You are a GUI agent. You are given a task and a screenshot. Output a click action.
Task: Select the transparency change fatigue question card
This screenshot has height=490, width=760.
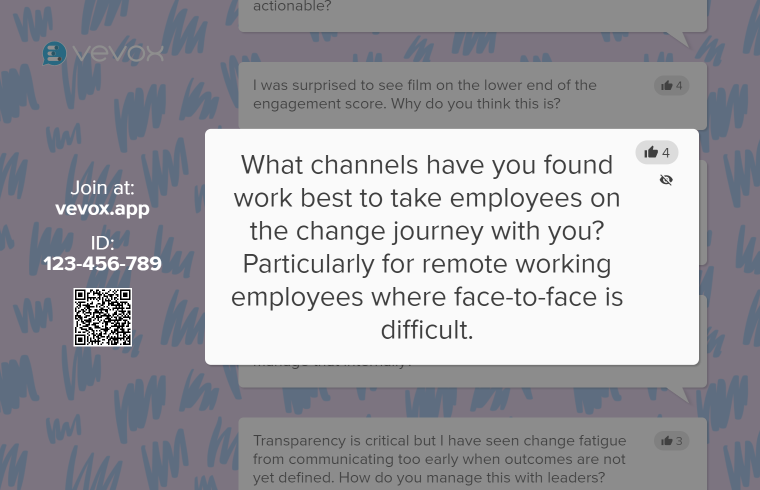pyautogui.click(x=440, y=458)
